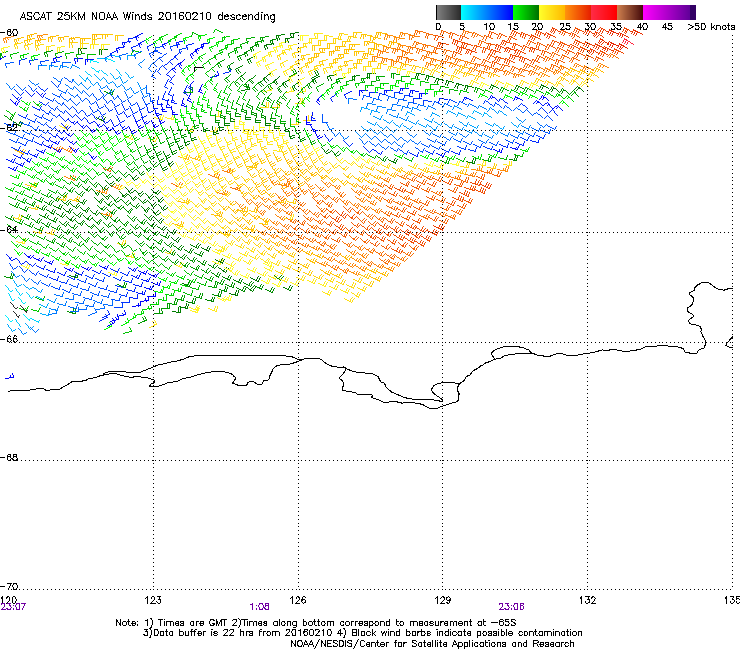Image resolution: width=740 pixels, height=650 pixels.
Task: Click the longitude label 132
Action: click(587, 599)
